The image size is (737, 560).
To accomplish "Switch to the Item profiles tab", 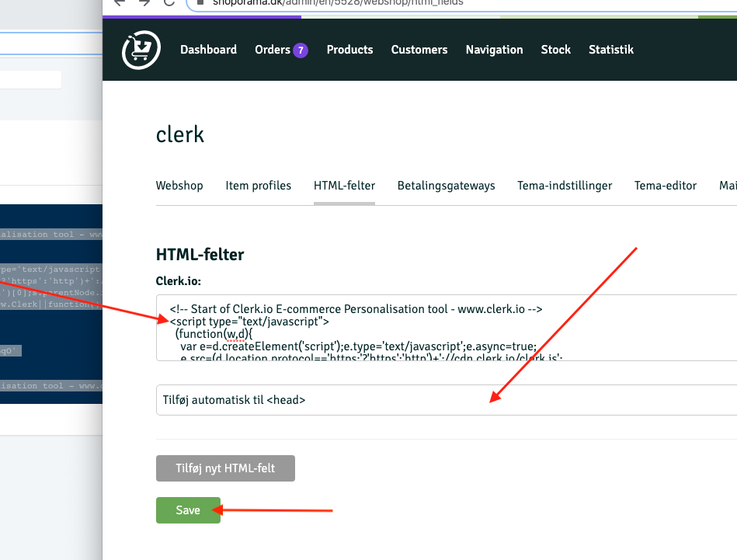I will tap(258, 186).
